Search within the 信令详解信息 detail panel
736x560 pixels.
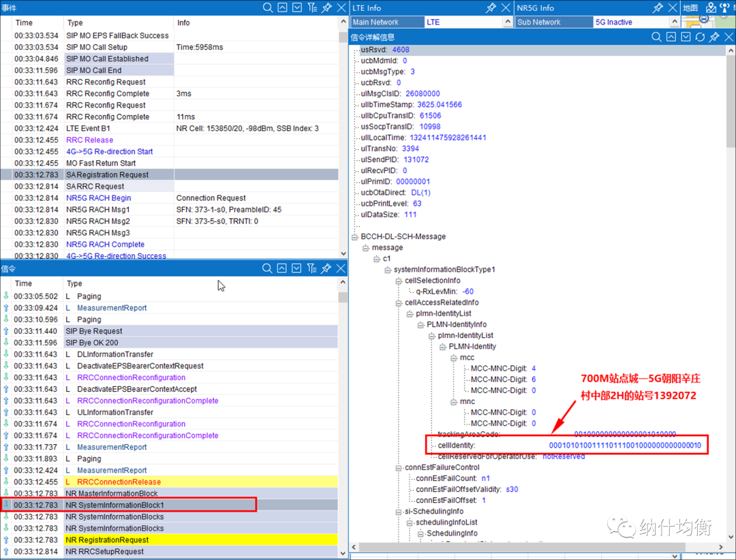[x=657, y=37]
